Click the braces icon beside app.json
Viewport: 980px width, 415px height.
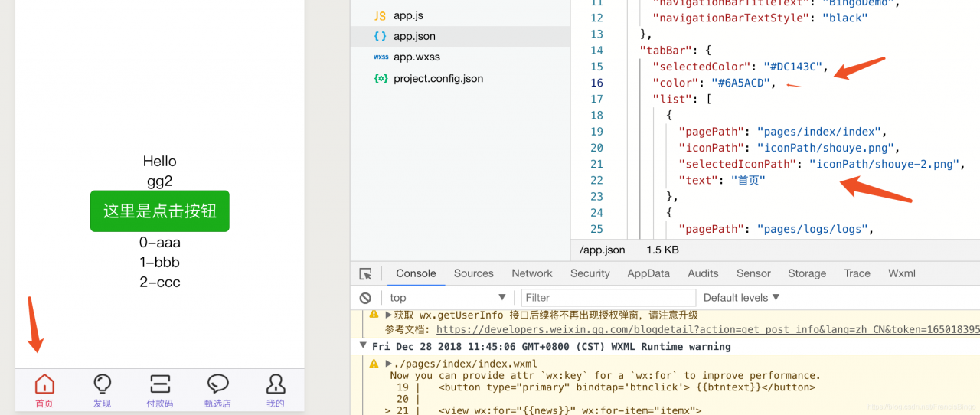point(381,36)
